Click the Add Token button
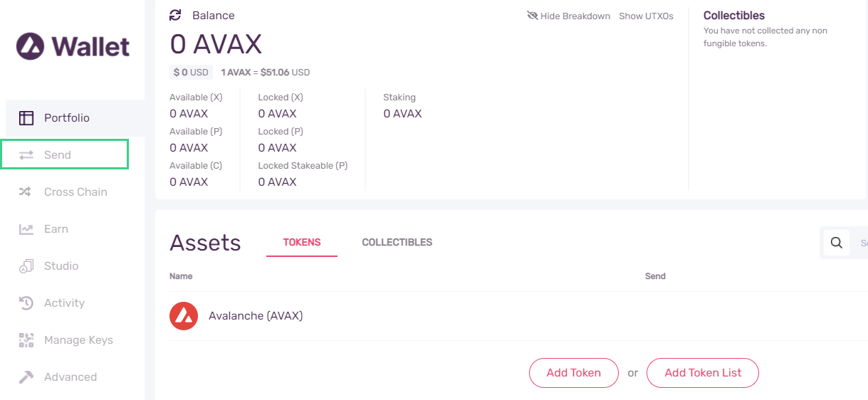The height and width of the screenshot is (400, 868). pos(574,373)
